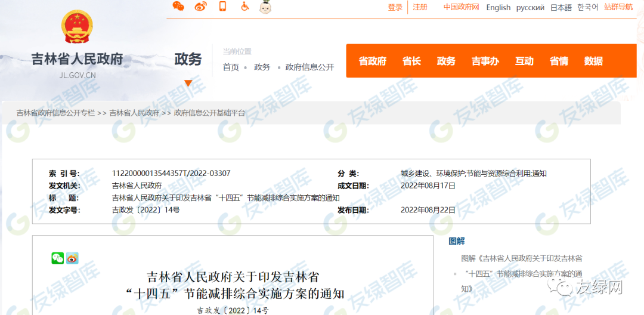Image resolution: width=644 pixels, height=315 pixels.
Task: Select 吉事办 in the orange navigation bar
Action: 485,61
